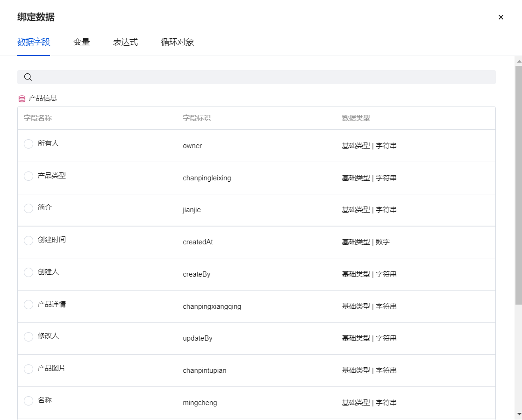Viewport: 522px width, 420px height.
Task: Click the owner field identifier
Action: coord(193,146)
